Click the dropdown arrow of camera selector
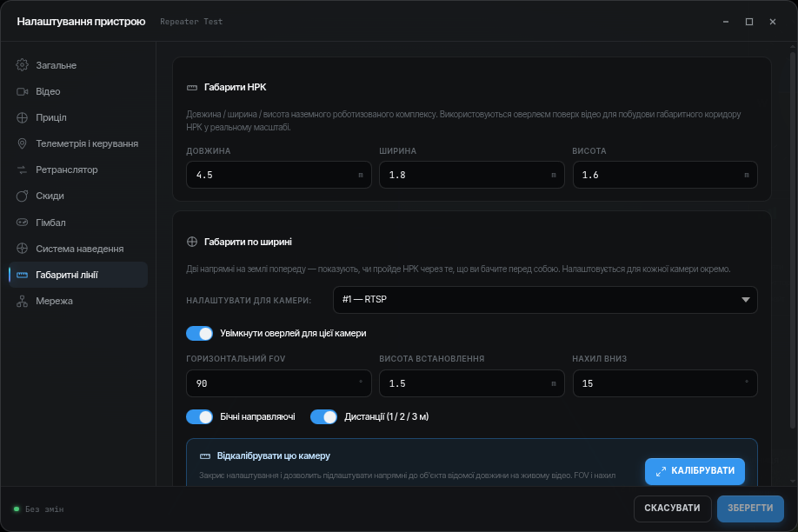798x532 pixels. pos(746,300)
